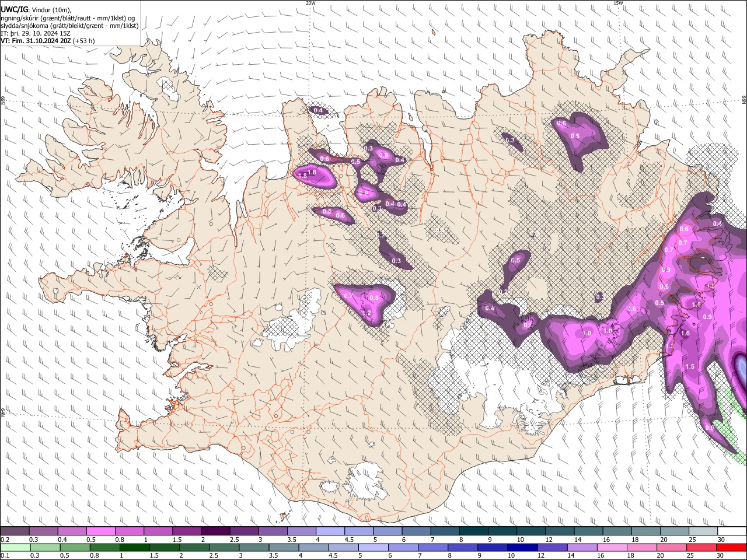Screen dimensions: 747x560
Task: Click the 'slydda/snjókoma (grátt/bleikt/grænt - mm/1klst)' line
Action: [x=69, y=26]
